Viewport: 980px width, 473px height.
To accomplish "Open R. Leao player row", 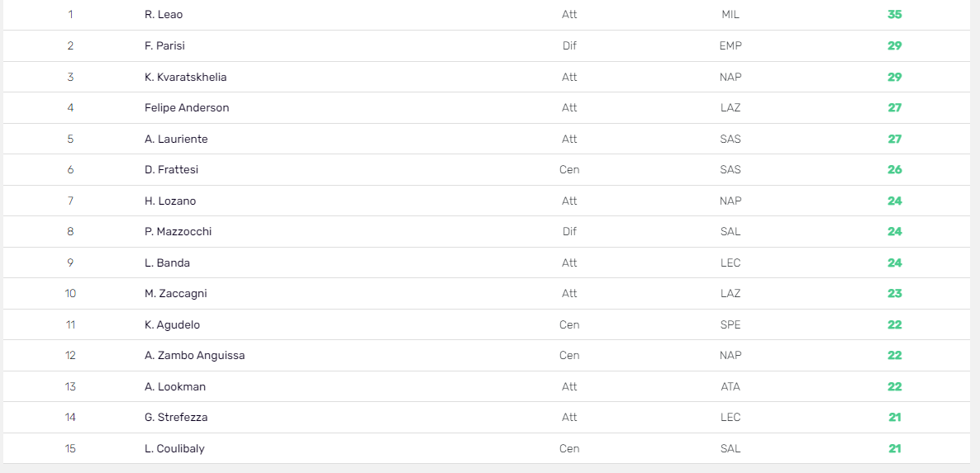I will point(486,14).
